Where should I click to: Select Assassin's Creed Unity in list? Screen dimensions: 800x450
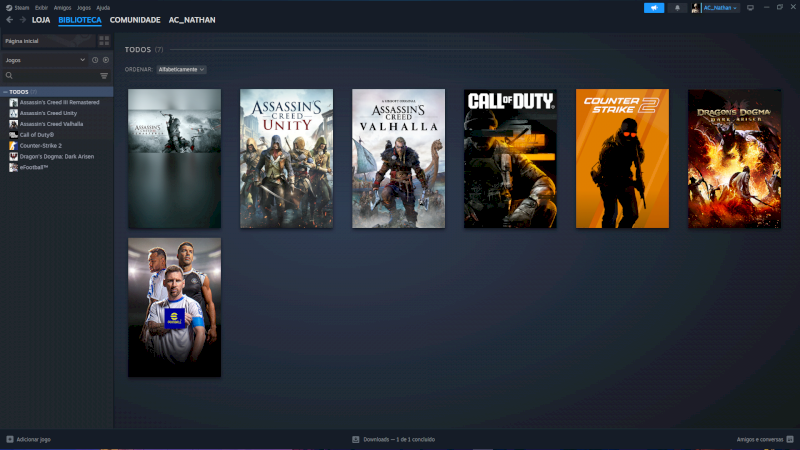[48, 113]
